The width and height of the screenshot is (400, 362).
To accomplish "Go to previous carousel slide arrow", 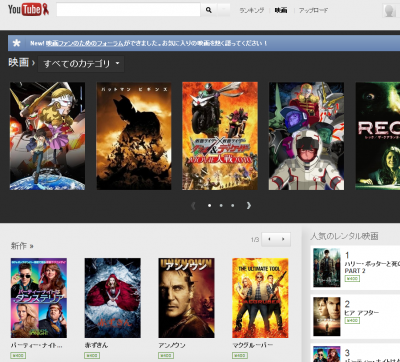I will 193,205.
